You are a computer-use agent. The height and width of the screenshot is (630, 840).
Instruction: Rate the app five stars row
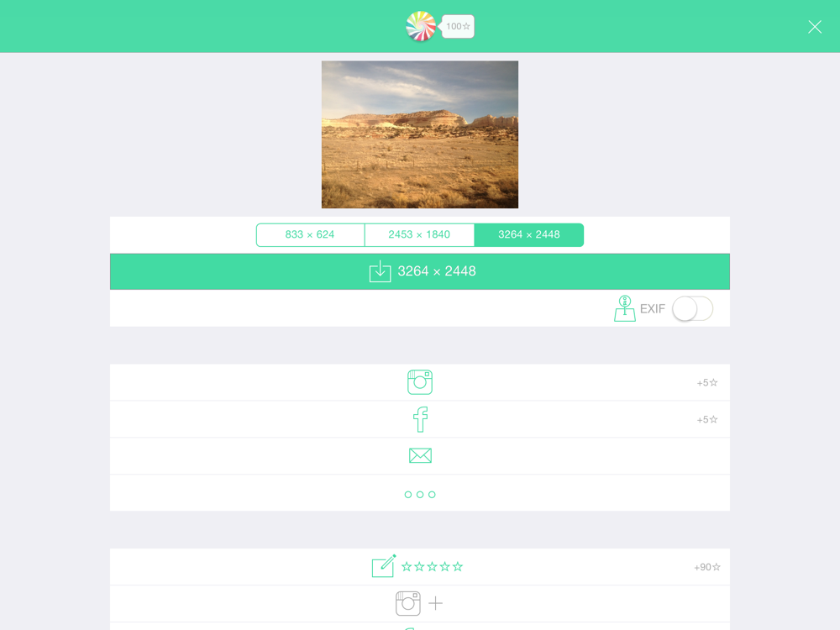pos(419,567)
